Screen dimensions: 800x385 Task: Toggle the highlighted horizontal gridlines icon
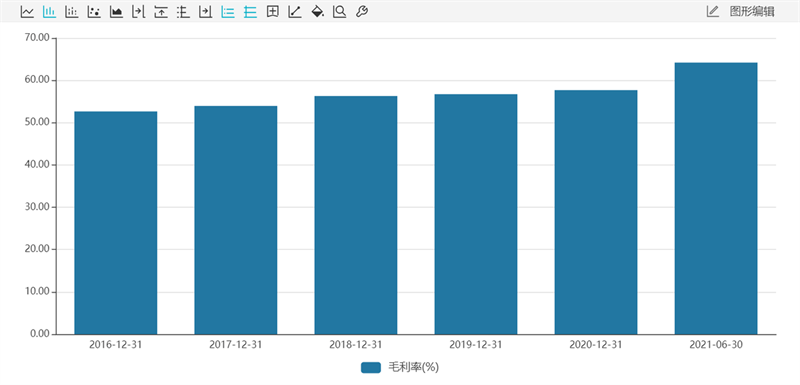click(x=250, y=12)
